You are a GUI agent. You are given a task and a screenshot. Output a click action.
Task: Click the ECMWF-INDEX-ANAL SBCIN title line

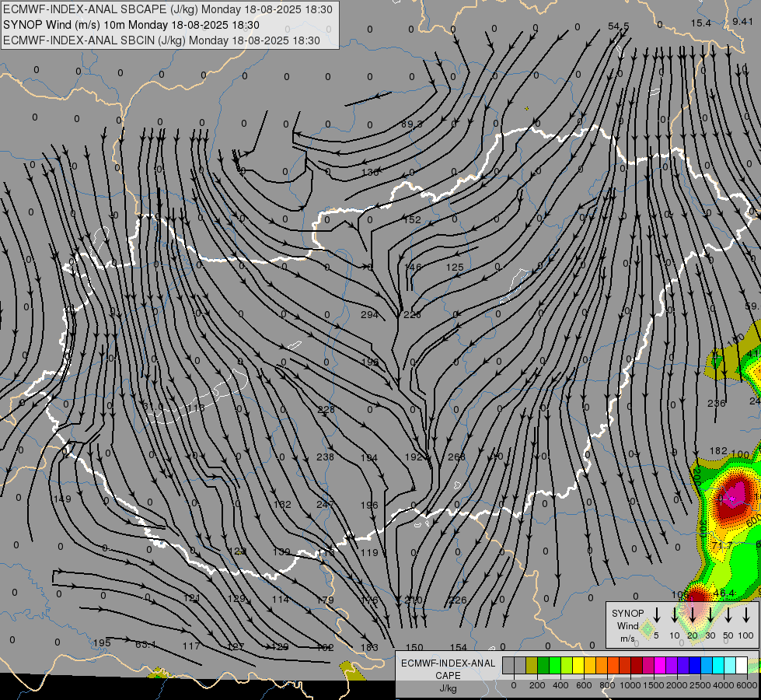click(x=162, y=40)
